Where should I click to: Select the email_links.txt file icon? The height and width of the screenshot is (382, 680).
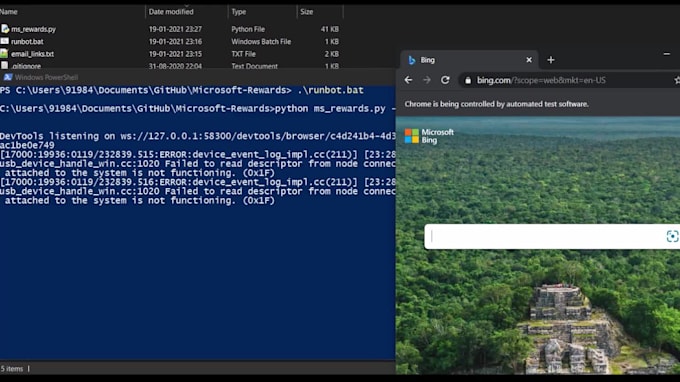[4, 54]
